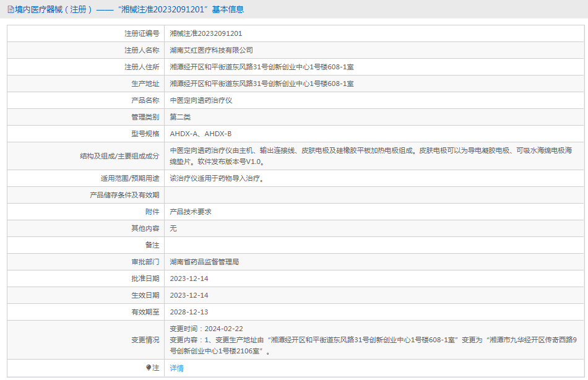Click the 备注 label

152,245
